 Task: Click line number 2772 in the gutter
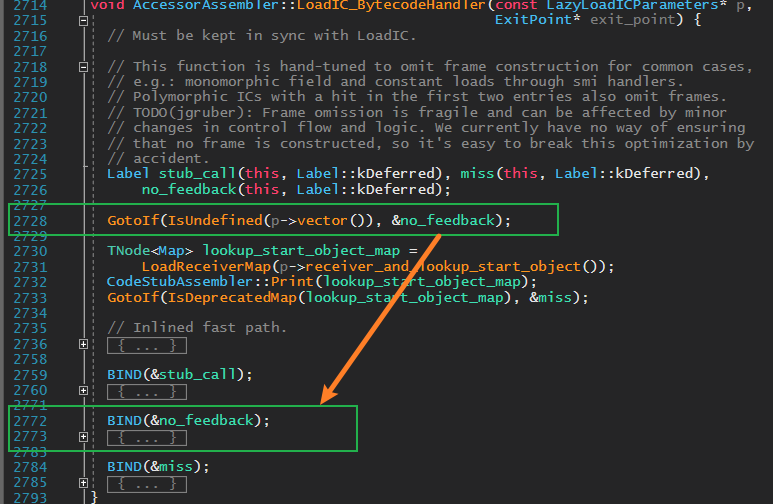pos(30,421)
